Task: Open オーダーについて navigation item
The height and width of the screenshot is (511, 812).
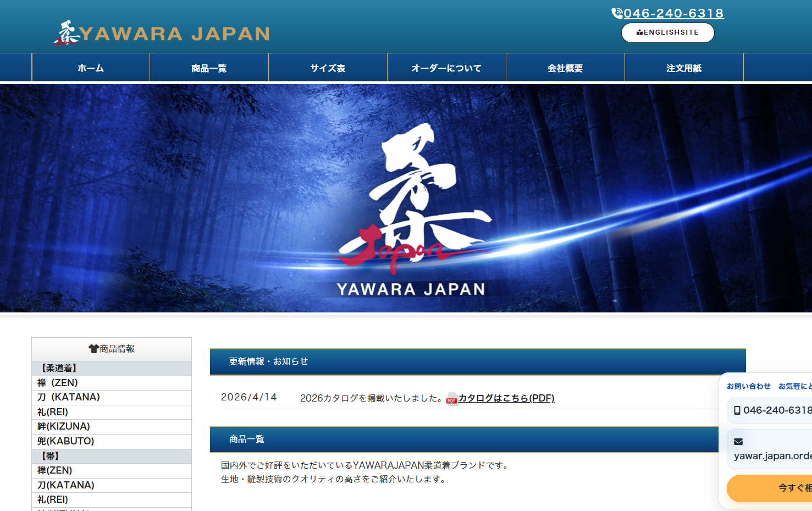Action: 446,68
